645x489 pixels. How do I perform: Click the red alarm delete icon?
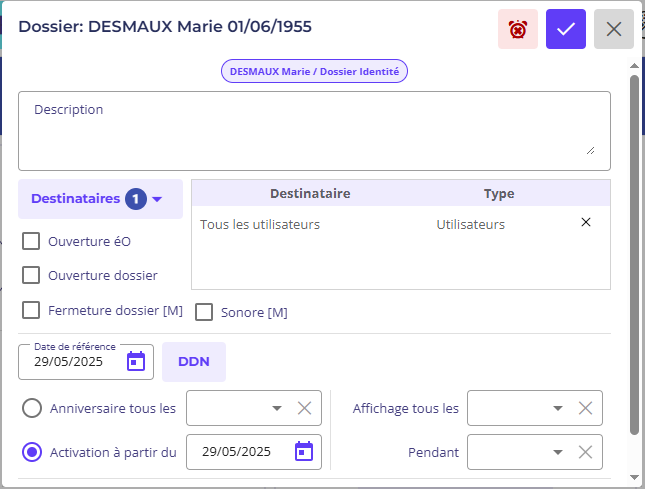(518, 29)
